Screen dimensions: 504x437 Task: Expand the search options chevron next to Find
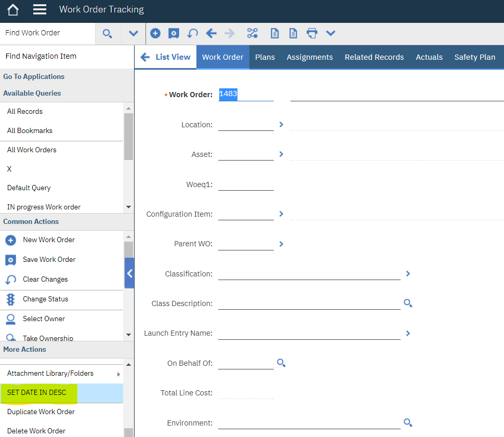point(134,33)
